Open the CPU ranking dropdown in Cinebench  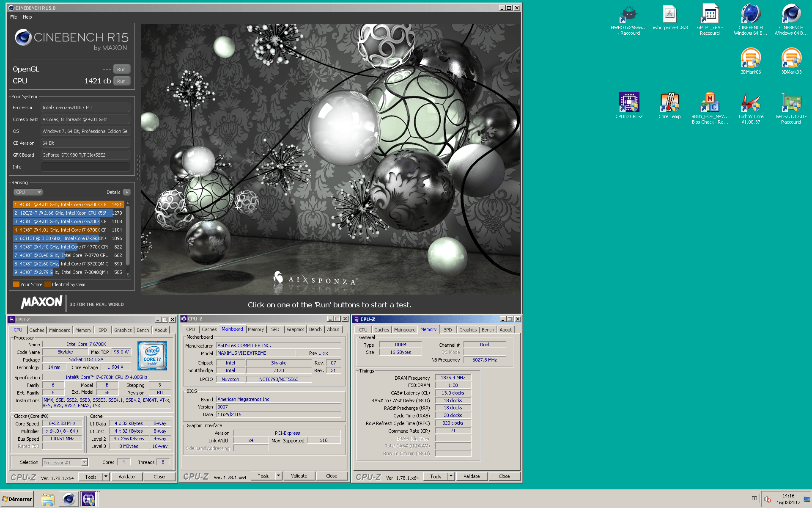click(28, 192)
